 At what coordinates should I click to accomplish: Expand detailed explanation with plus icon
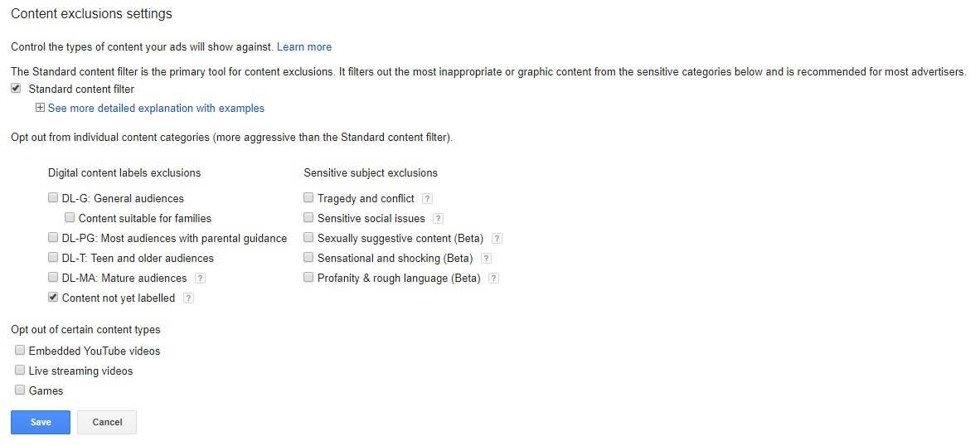40,108
